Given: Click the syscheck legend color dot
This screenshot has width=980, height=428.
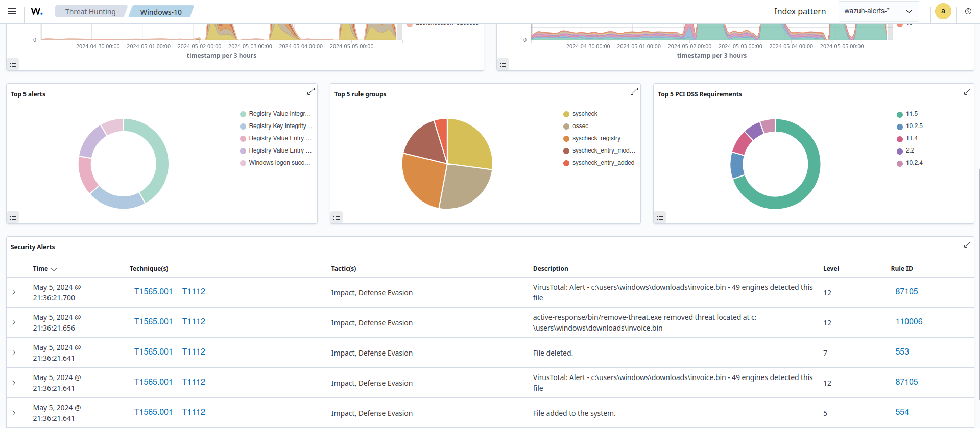Looking at the screenshot, I should (x=566, y=114).
